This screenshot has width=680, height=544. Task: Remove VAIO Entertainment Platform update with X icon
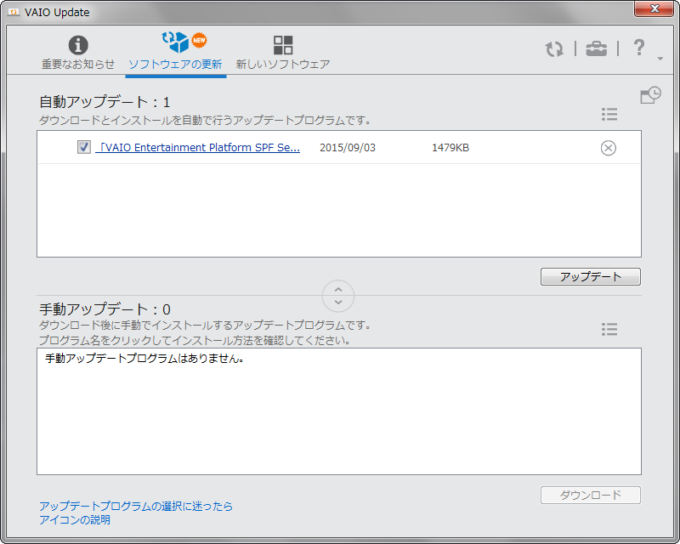pos(608,148)
